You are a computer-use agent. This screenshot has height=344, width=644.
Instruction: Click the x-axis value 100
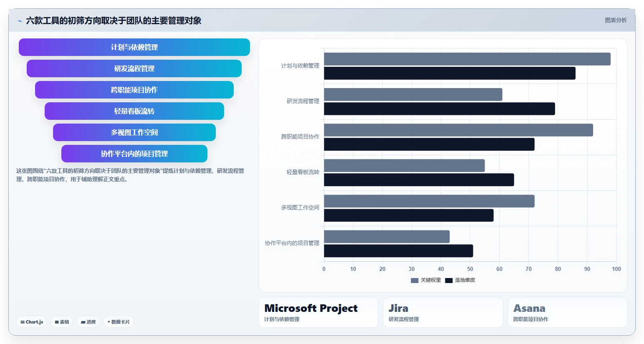(x=616, y=269)
